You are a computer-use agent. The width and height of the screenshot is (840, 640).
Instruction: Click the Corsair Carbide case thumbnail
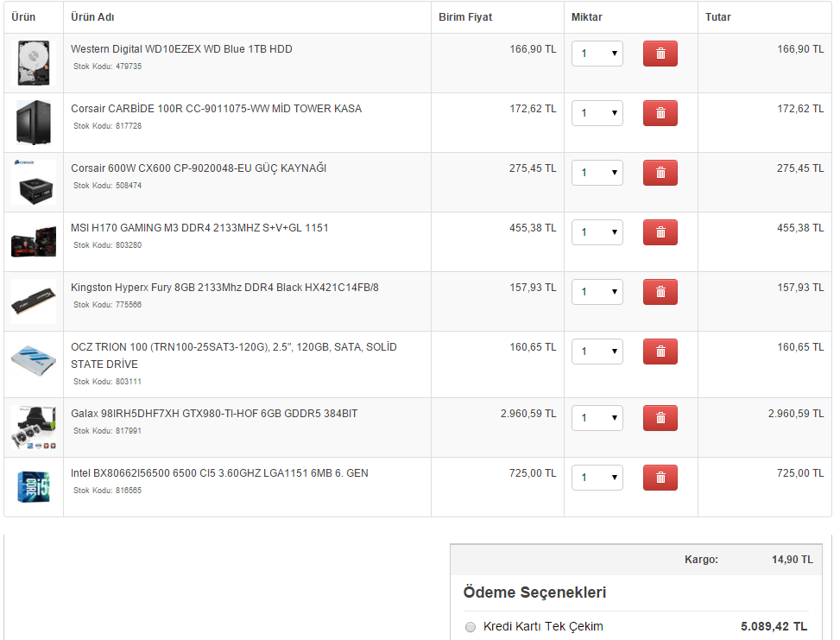click(x=34, y=123)
